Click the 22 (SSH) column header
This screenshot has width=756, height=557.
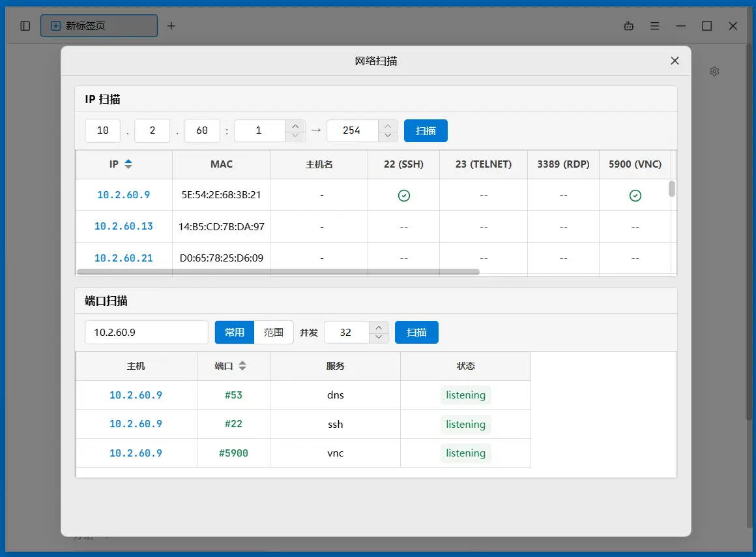(x=403, y=164)
